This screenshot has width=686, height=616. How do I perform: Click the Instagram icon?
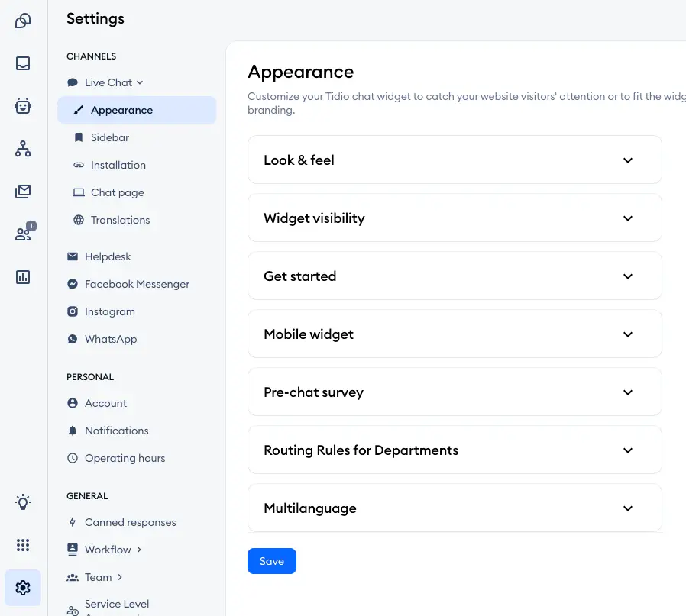[x=73, y=311]
